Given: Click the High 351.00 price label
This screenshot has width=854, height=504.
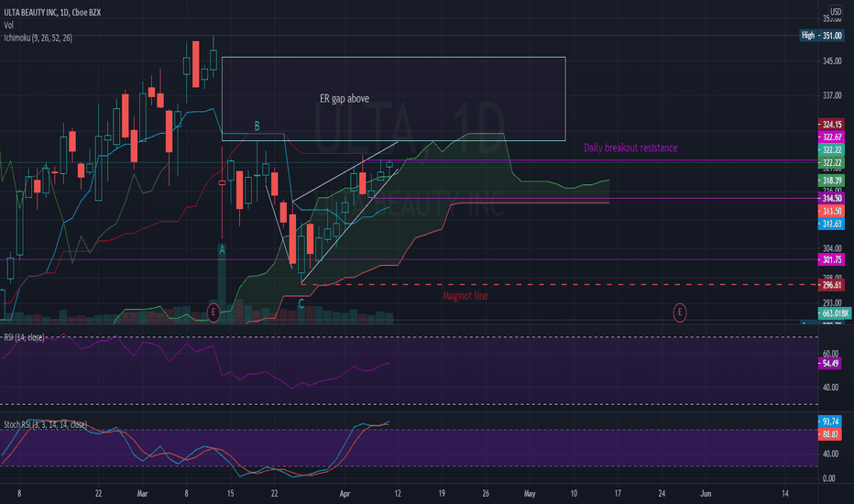Looking at the screenshot, I should point(822,36).
